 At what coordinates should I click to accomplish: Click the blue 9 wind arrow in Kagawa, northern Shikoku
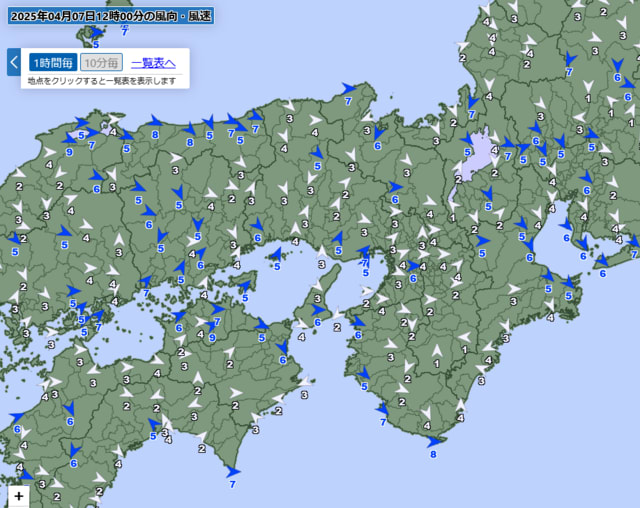pyautogui.click(x=211, y=326)
